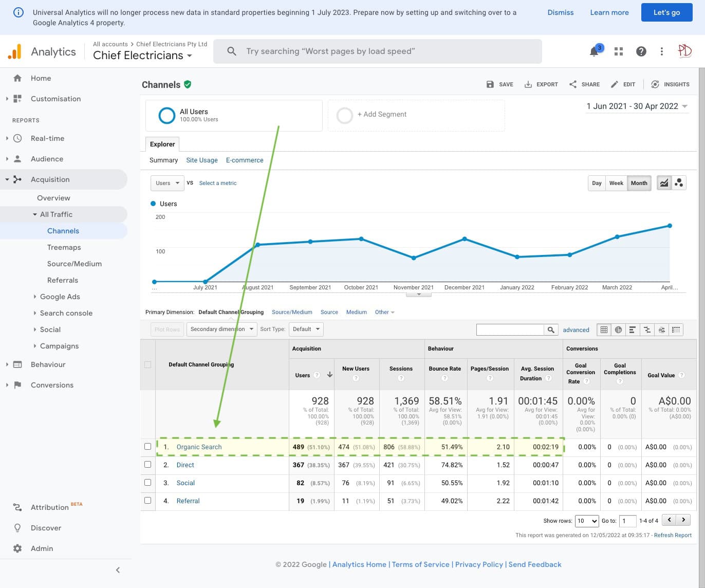The width and height of the screenshot is (705, 588).
Task: Click the Refresh Report link
Action: click(x=673, y=535)
